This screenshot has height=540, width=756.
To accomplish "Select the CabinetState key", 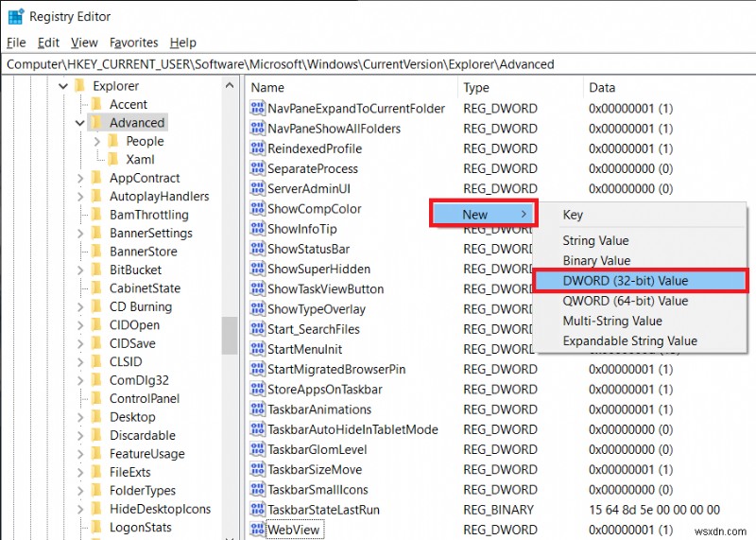I will pyautogui.click(x=145, y=288).
